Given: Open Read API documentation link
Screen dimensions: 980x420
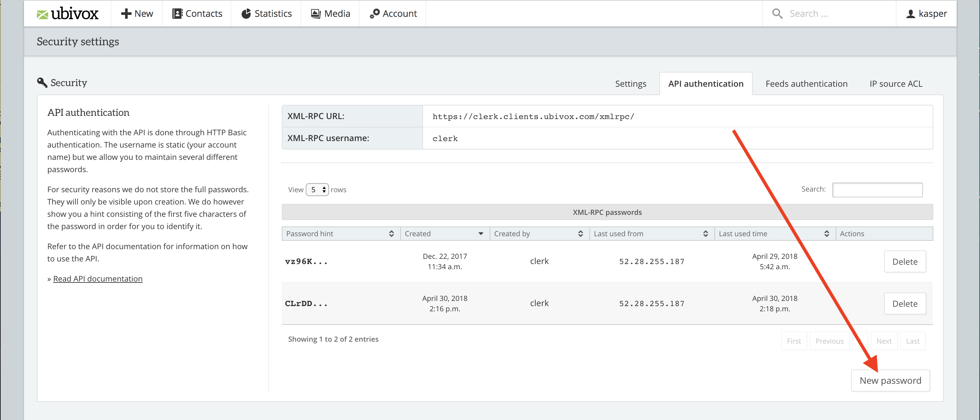Looking at the screenshot, I should [98, 279].
